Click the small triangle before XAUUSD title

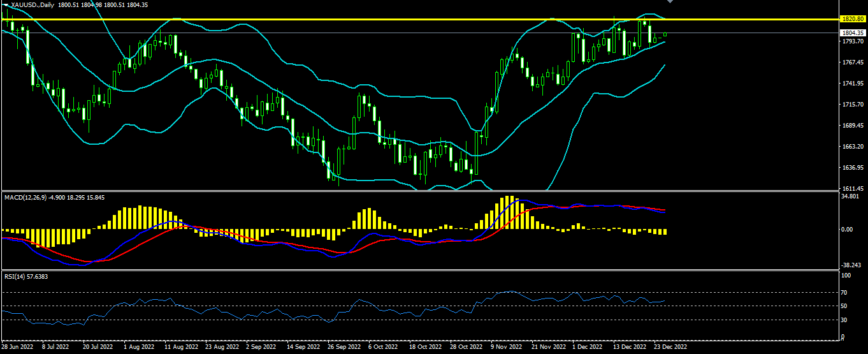(x=6, y=4)
